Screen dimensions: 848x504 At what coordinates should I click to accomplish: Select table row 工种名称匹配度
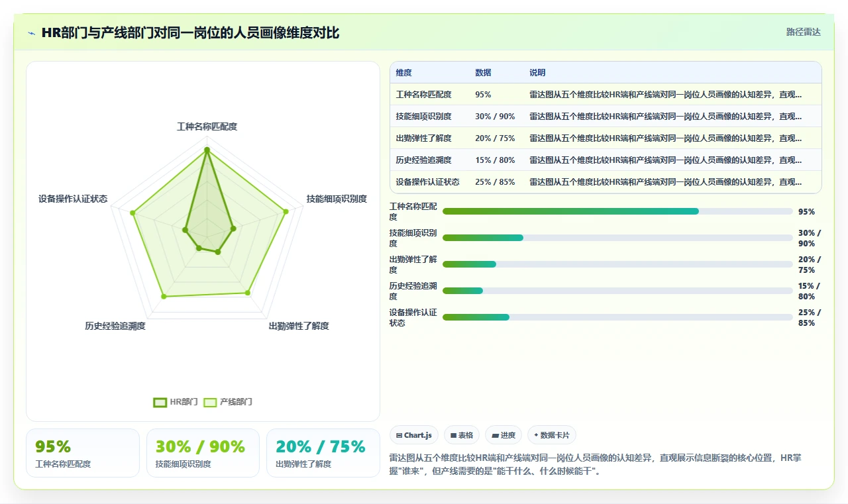(606, 95)
